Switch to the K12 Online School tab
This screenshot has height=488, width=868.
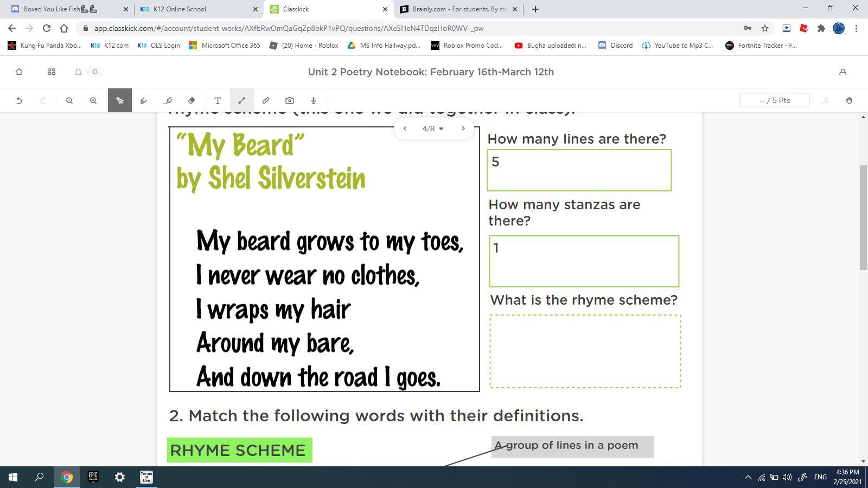pyautogui.click(x=199, y=9)
